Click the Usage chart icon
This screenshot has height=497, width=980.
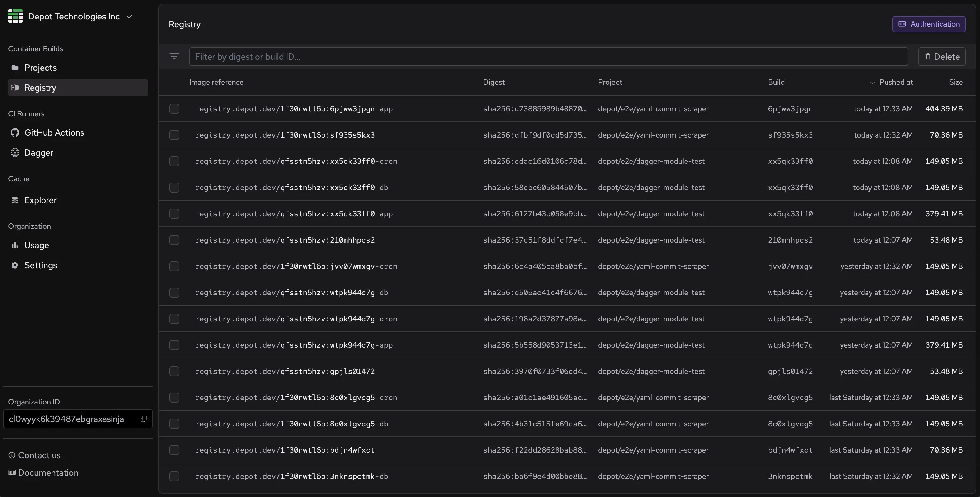point(15,245)
